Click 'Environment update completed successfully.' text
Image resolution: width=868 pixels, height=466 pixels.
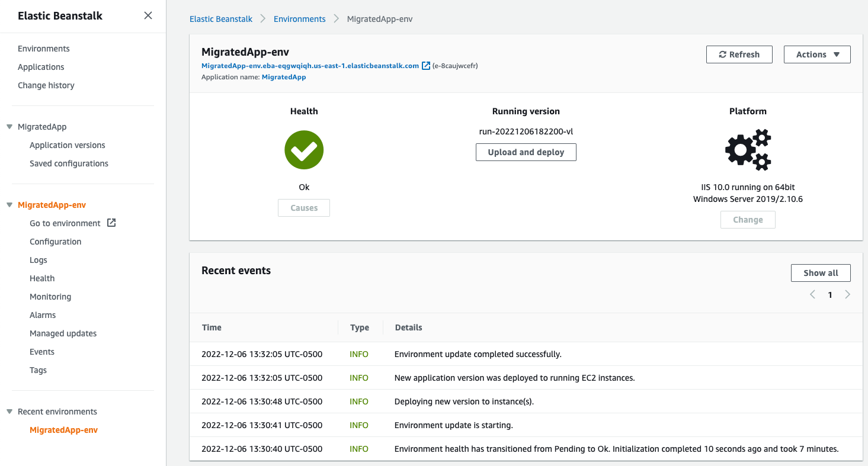478,354
